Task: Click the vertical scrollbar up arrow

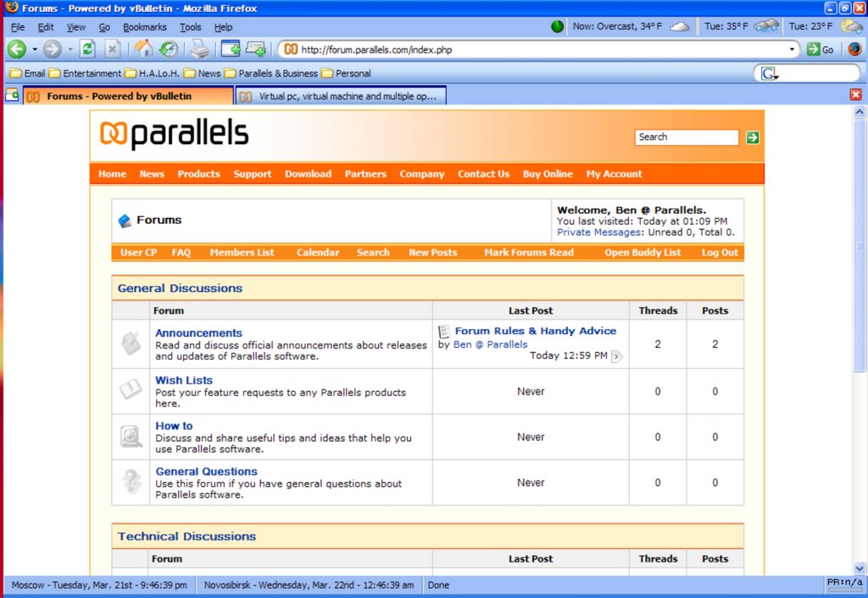Action: pos(860,111)
